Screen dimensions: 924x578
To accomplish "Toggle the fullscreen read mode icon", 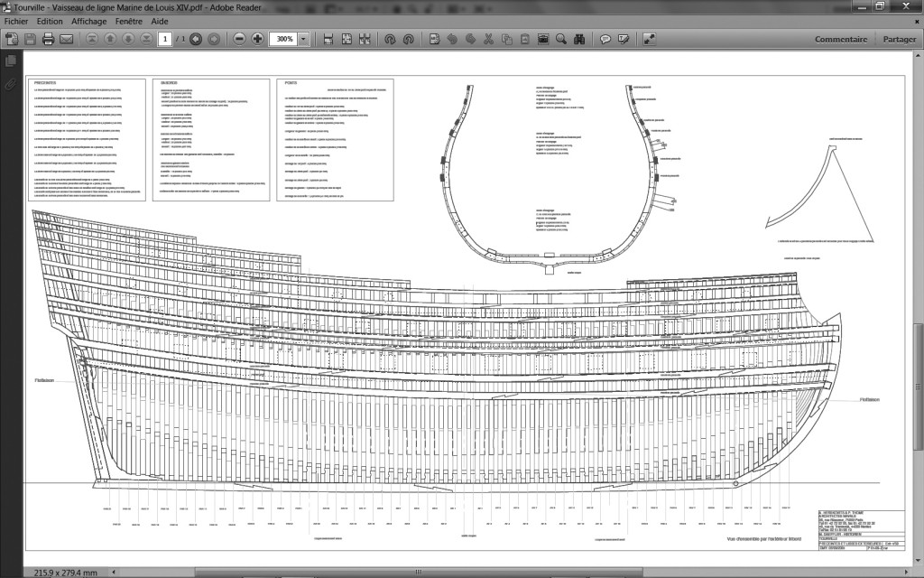I will (x=649, y=40).
